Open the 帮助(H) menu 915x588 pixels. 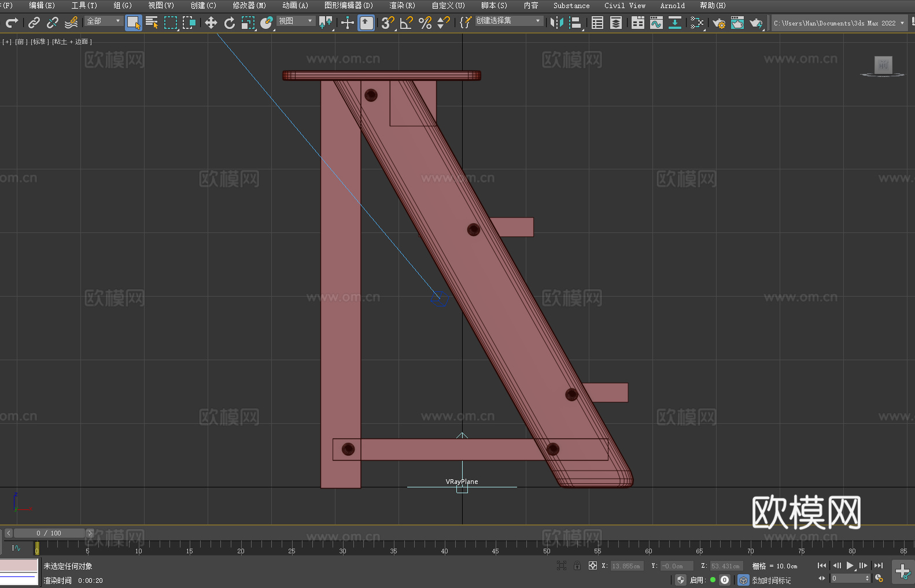713,5
